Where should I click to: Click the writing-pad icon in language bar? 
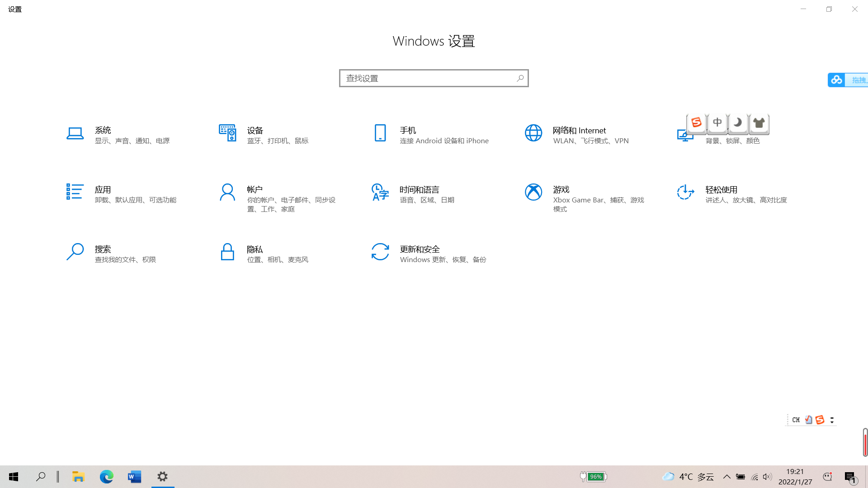[x=808, y=420]
